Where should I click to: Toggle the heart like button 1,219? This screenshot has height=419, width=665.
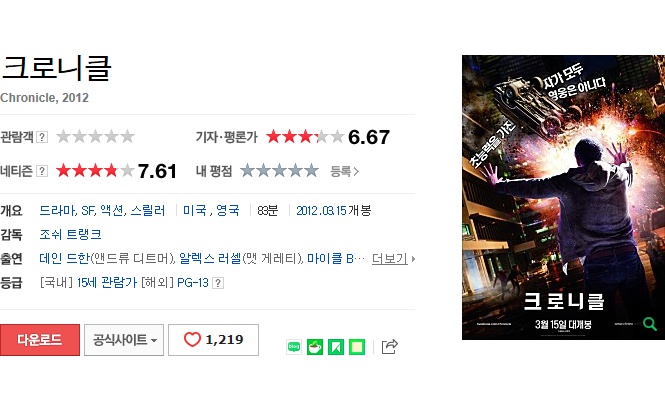tap(213, 340)
